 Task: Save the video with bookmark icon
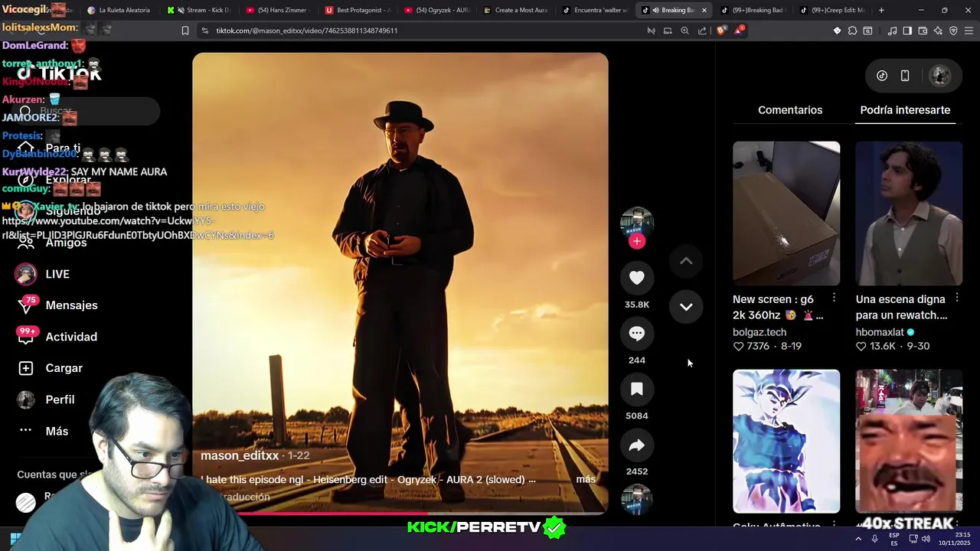pyautogui.click(x=636, y=390)
